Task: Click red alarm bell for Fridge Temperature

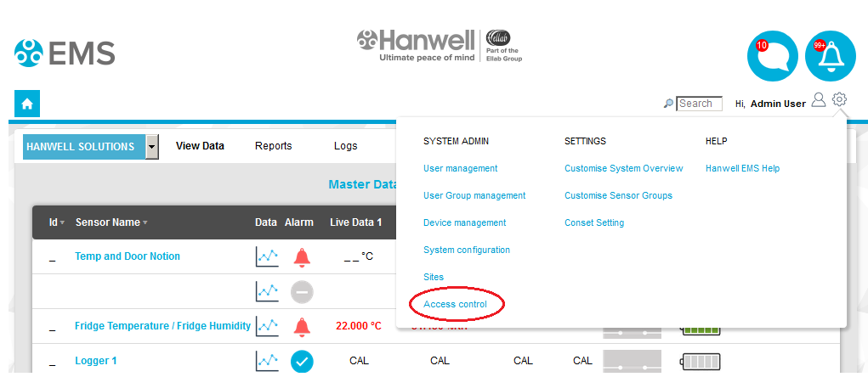Action: coord(302,326)
